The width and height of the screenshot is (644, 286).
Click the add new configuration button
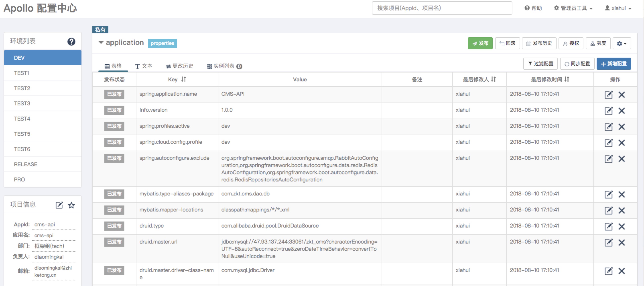(614, 64)
